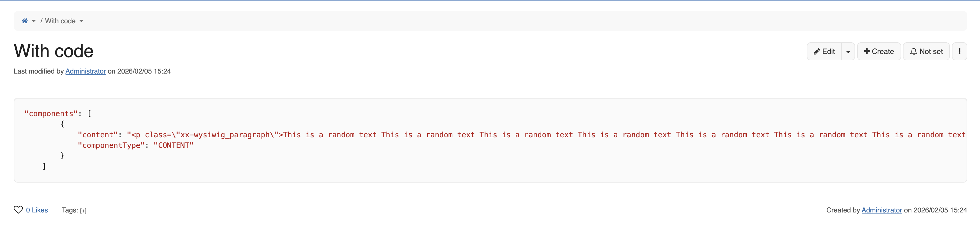
Task: Click the With code breadcrumb text
Action: tap(60, 21)
